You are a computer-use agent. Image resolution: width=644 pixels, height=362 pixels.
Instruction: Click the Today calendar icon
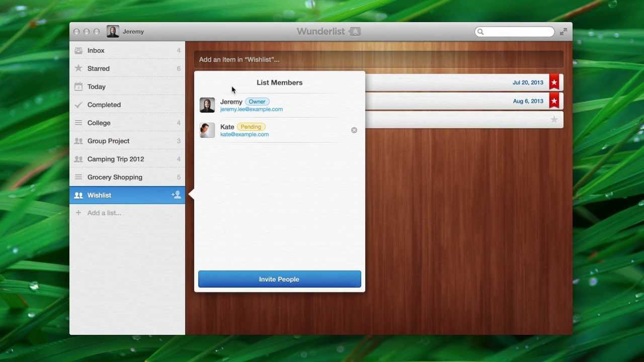click(78, 86)
